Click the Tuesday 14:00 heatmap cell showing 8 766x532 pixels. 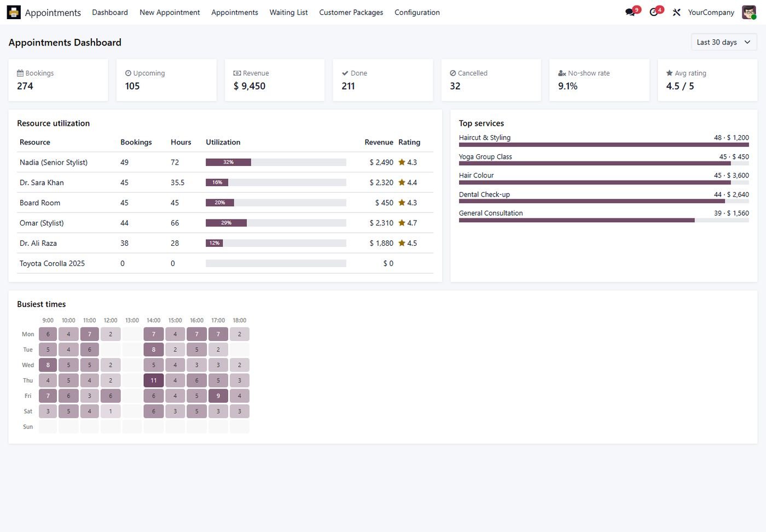[x=154, y=349]
